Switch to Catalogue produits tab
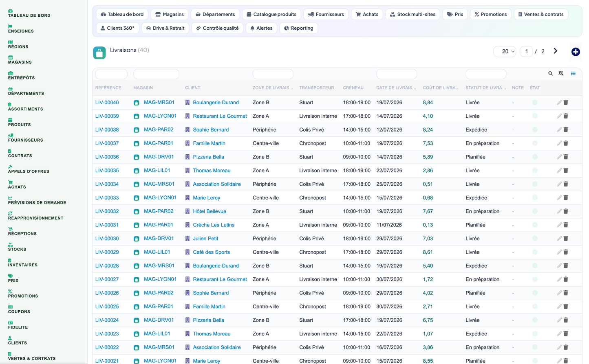Image resolution: width=589 pixels, height=364 pixels. 271,14
